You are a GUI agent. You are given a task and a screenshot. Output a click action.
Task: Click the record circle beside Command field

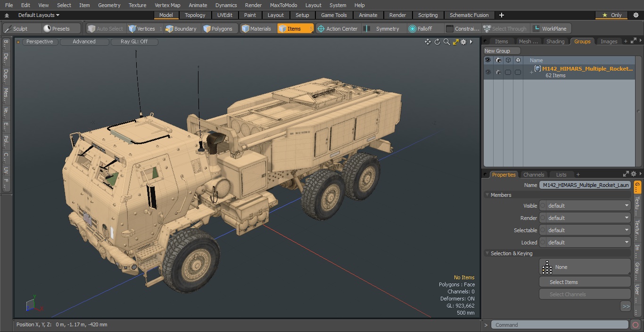(x=635, y=325)
